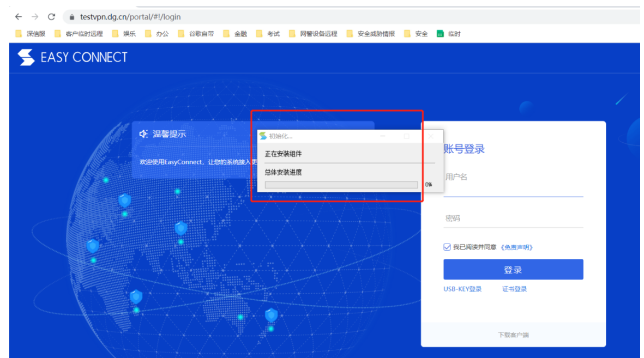Open the 《免责声明》 link
The image size is (644, 358).
tap(516, 247)
